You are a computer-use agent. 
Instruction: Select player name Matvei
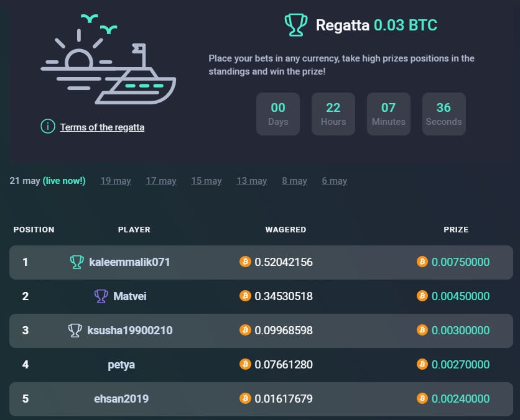click(129, 296)
